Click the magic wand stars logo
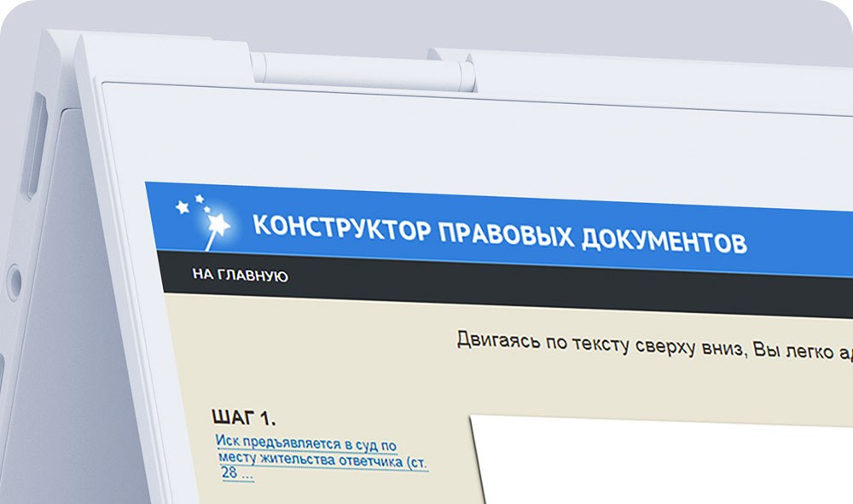853x504 pixels. tap(205, 222)
